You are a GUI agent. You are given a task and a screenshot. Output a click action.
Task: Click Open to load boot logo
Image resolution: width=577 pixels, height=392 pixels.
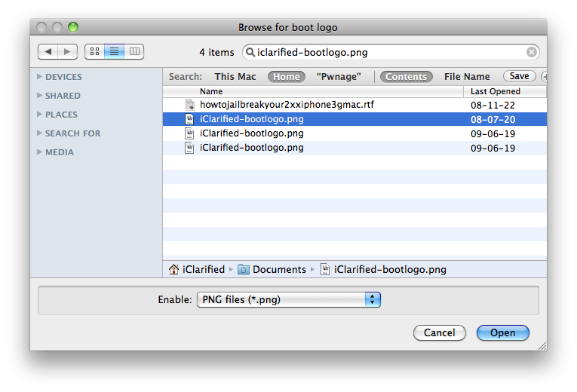pyautogui.click(x=502, y=332)
